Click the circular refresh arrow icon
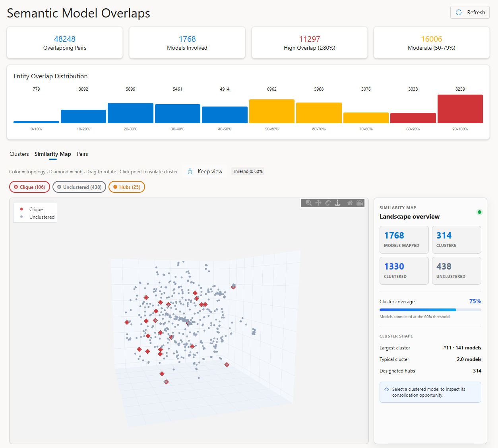The width and height of the screenshot is (498, 448). (459, 12)
